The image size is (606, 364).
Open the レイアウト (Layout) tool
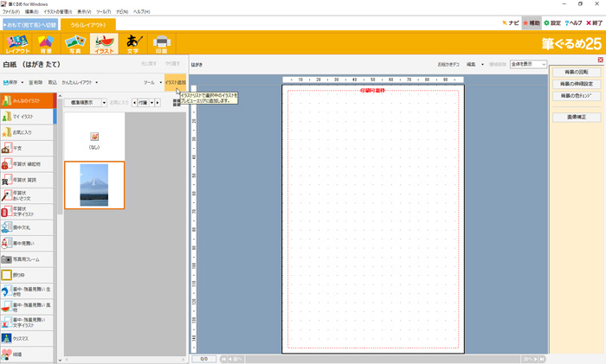(16, 43)
